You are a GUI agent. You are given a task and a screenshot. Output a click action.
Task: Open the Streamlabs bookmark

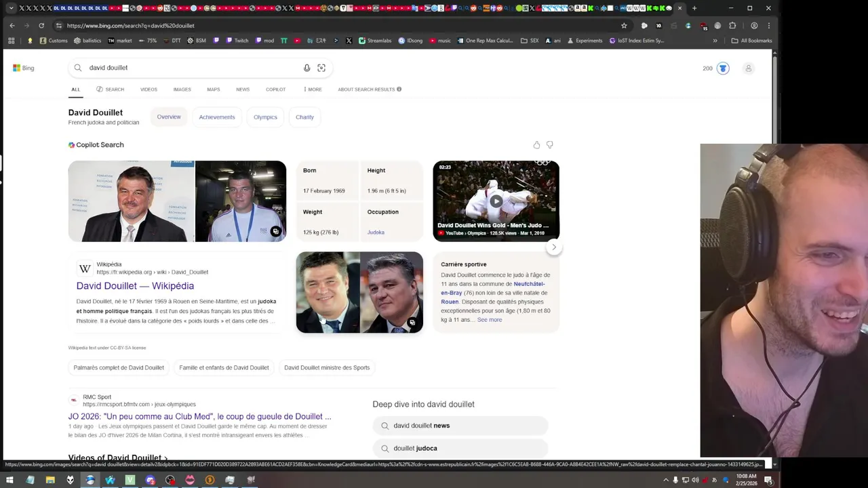coord(375,41)
